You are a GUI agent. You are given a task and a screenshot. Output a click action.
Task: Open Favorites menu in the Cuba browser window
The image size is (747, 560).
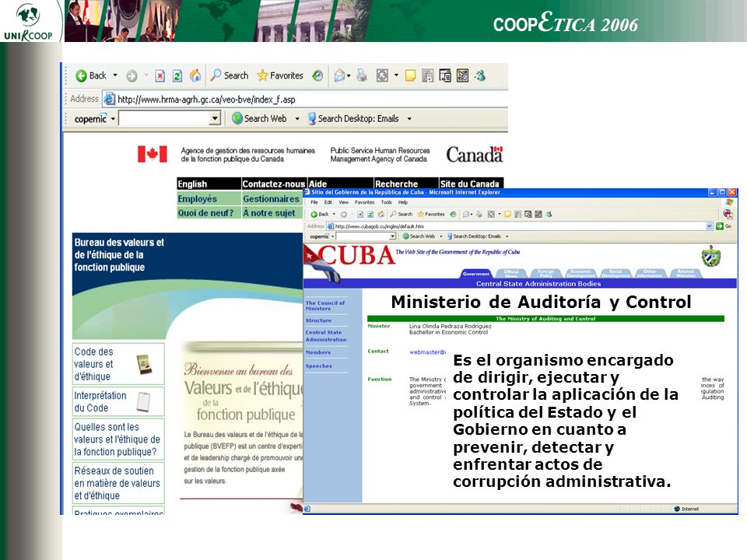(x=364, y=202)
